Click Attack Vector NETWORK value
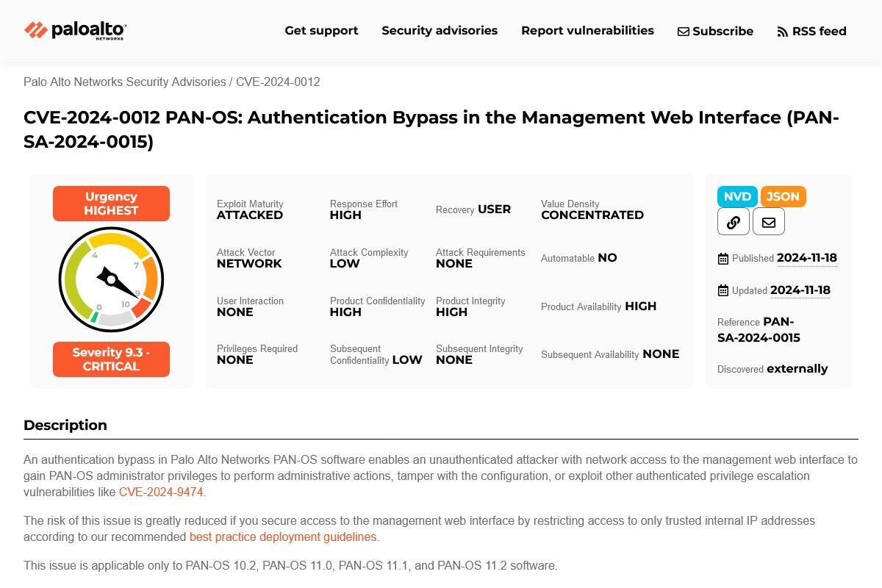This screenshot has width=882, height=588. [x=249, y=264]
